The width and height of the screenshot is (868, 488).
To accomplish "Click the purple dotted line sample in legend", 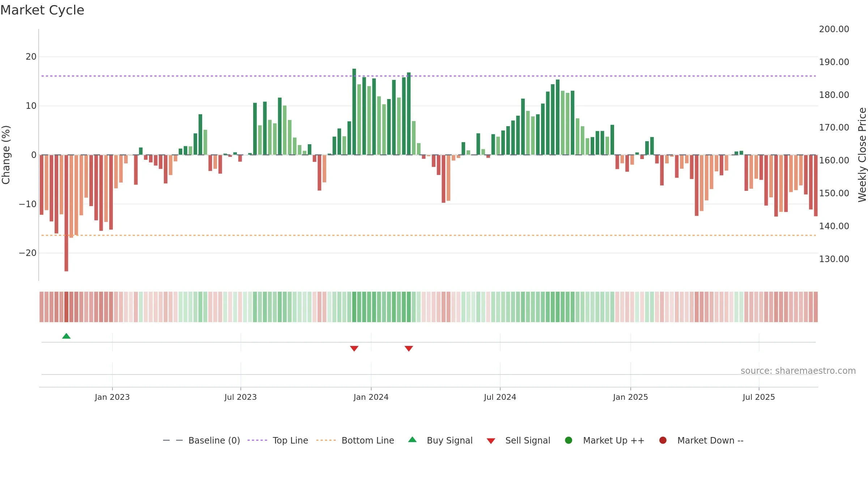I will pyautogui.click(x=257, y=440).
